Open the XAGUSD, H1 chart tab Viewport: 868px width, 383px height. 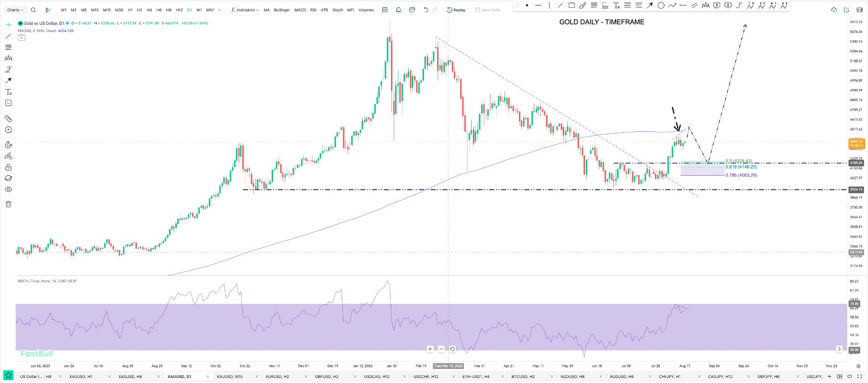point(80,376)
